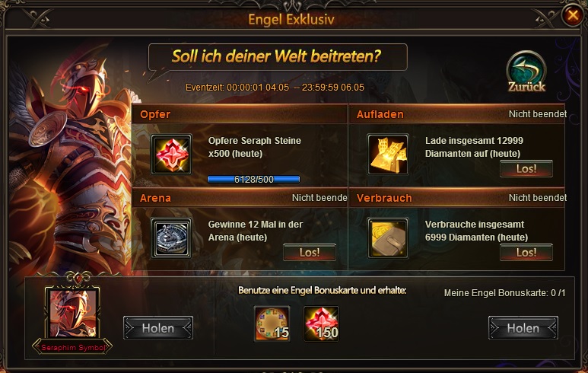Screen dimensions: 588x373
Task: Click the gold bars icon under Aufladen
Action: coord(388,155)
